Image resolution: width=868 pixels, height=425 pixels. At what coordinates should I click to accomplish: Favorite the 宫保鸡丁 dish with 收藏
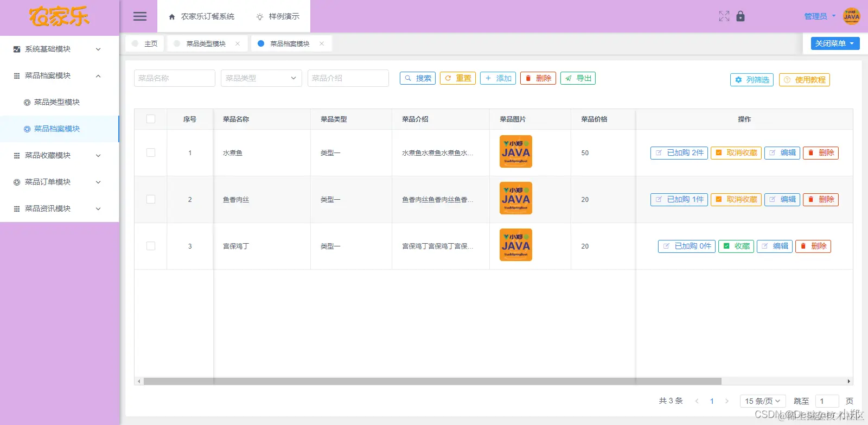click(736, 246)
